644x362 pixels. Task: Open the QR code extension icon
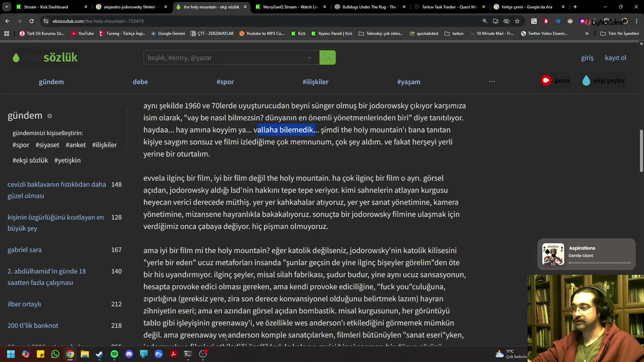coord(534,21)
